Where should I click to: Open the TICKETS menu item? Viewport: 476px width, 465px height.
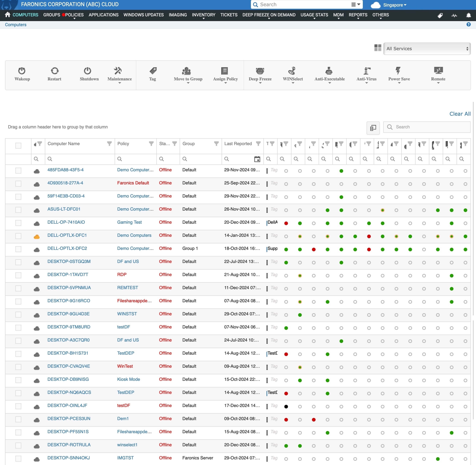tap(229, 15)
